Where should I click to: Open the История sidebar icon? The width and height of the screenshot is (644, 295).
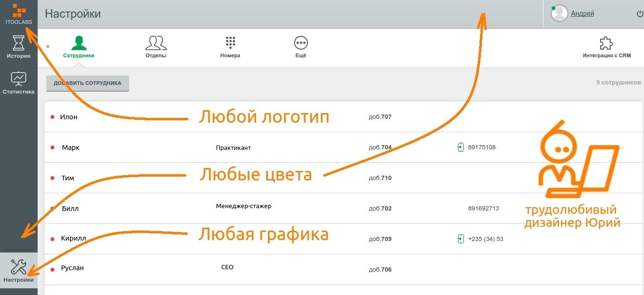click(19, 46)
